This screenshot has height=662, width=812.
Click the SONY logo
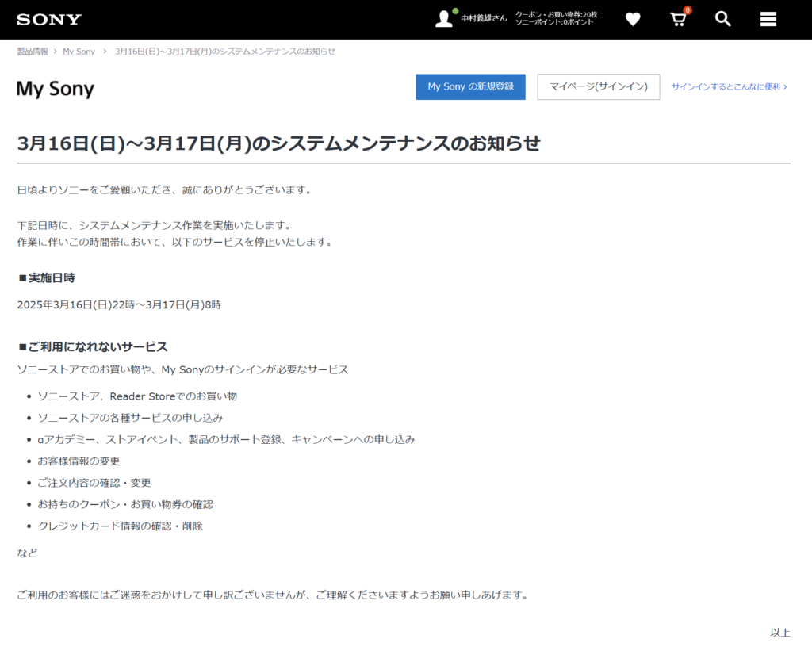point(49,20)
